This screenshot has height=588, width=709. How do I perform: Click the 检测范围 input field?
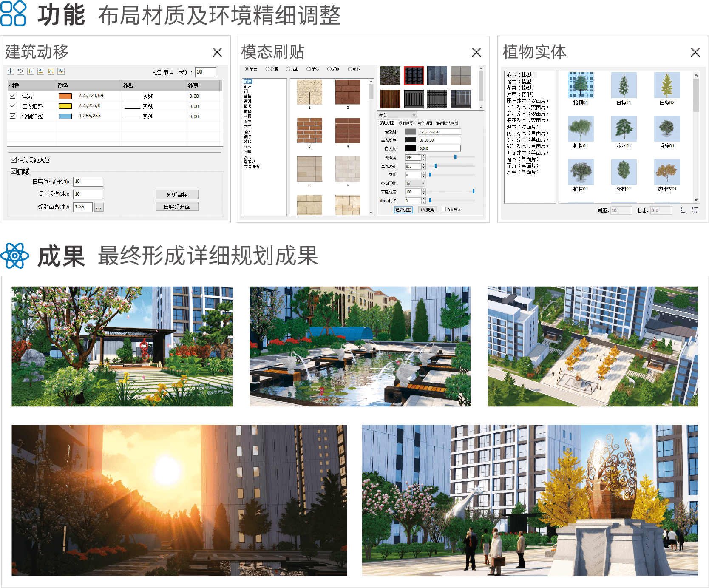(206, 72)
